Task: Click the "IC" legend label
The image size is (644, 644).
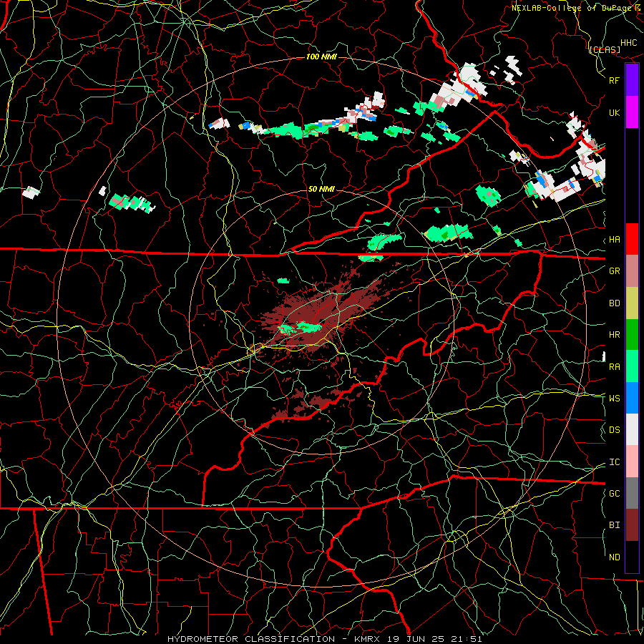Action: pyautogui.click(x=614, y=462)
